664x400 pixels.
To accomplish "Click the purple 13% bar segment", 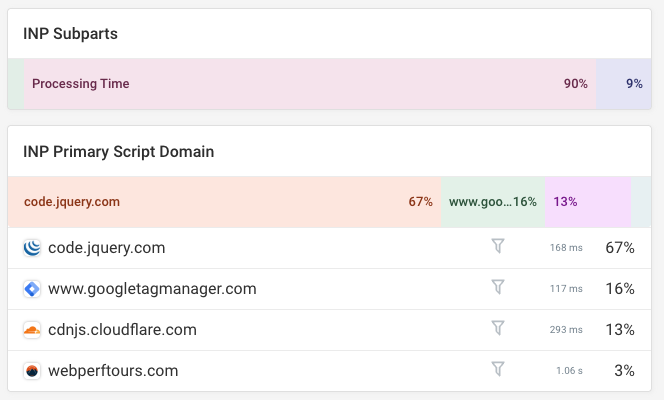I will tap(588, 202).
